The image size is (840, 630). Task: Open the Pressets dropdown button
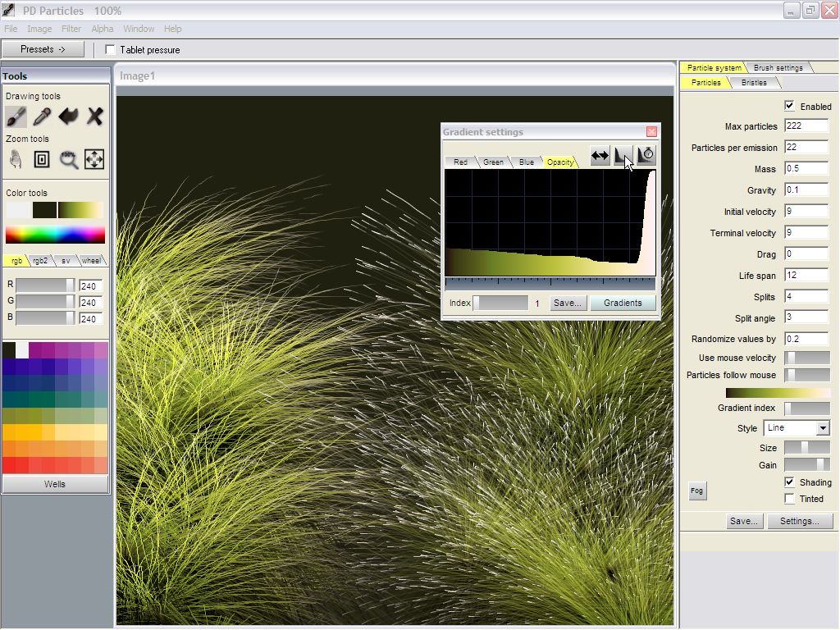coord(43,49)
